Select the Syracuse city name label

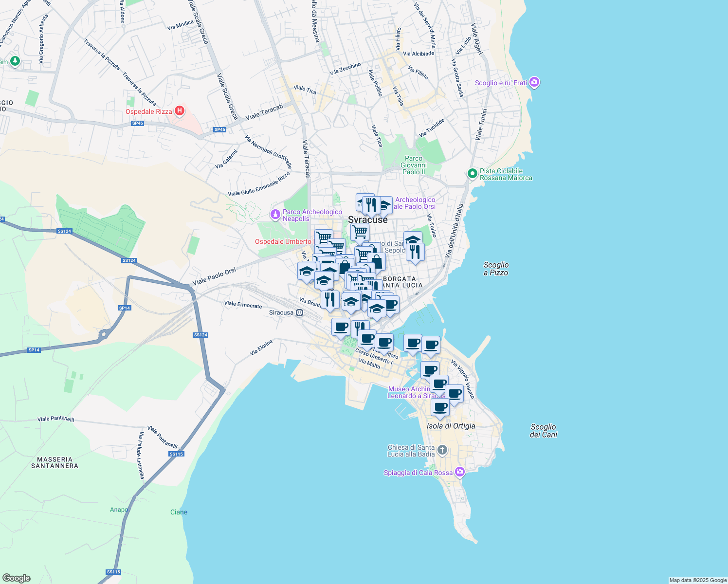tap(368, 219)
